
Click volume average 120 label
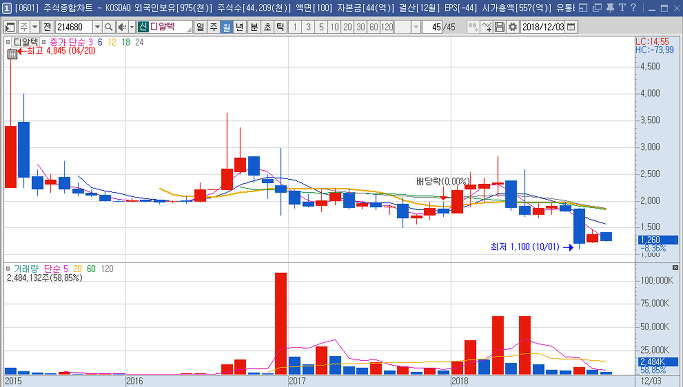coord(107,269)
